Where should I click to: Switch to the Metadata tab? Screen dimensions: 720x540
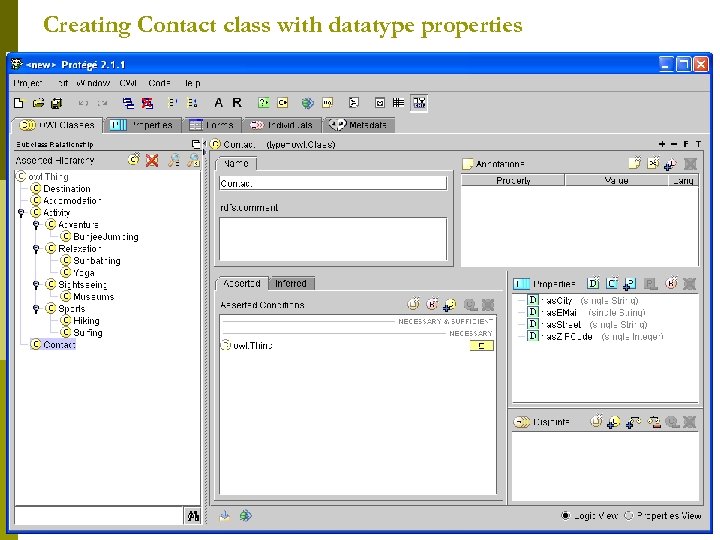tap(359, 125)
